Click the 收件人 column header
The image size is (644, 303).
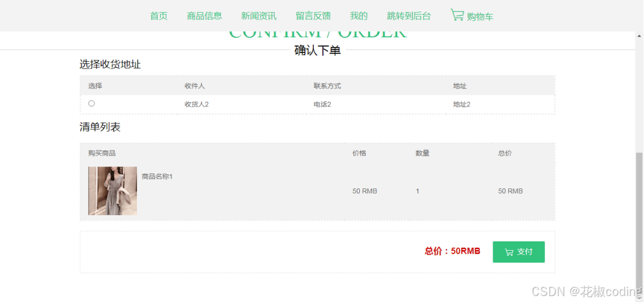click(194, 86)
